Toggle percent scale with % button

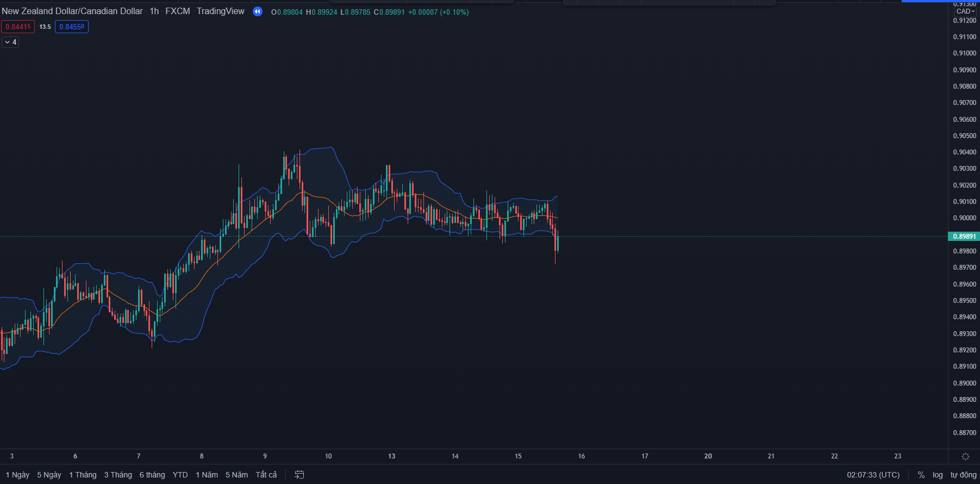[921, 475]
